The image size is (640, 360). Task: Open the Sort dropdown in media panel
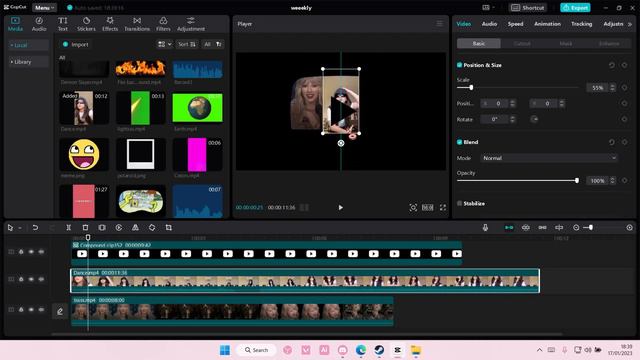click(187, 44)
